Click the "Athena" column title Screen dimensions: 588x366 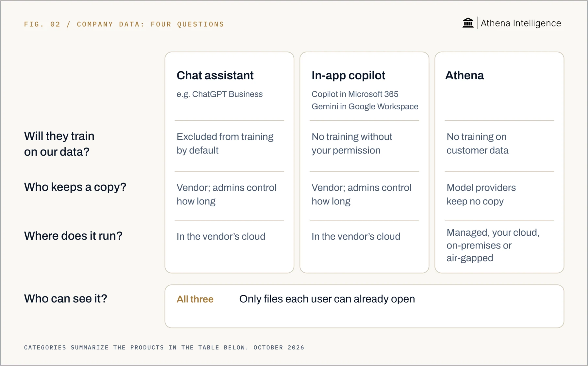465,75
